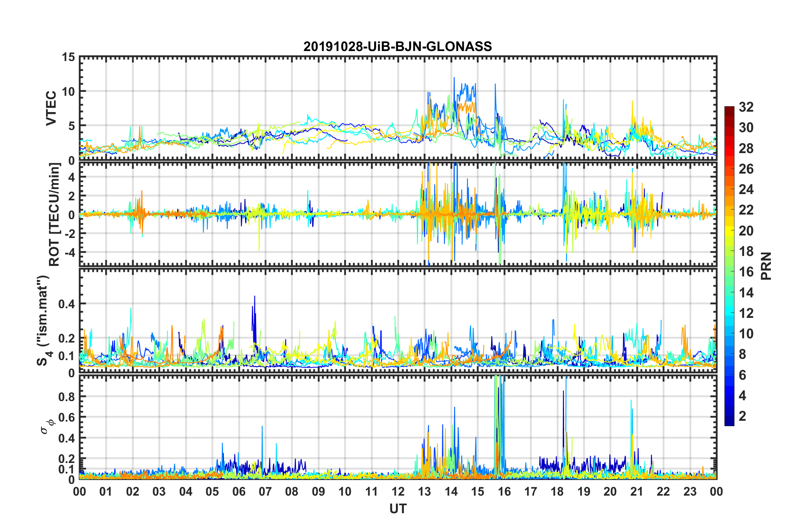Click the VTEC axis tick label 5
796x532 pixels.
click(x=72, y=126)
